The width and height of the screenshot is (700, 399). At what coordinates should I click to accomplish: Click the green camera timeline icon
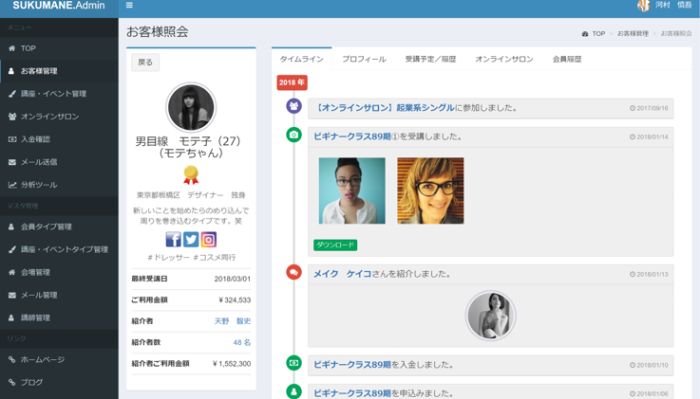coord(294,135)
